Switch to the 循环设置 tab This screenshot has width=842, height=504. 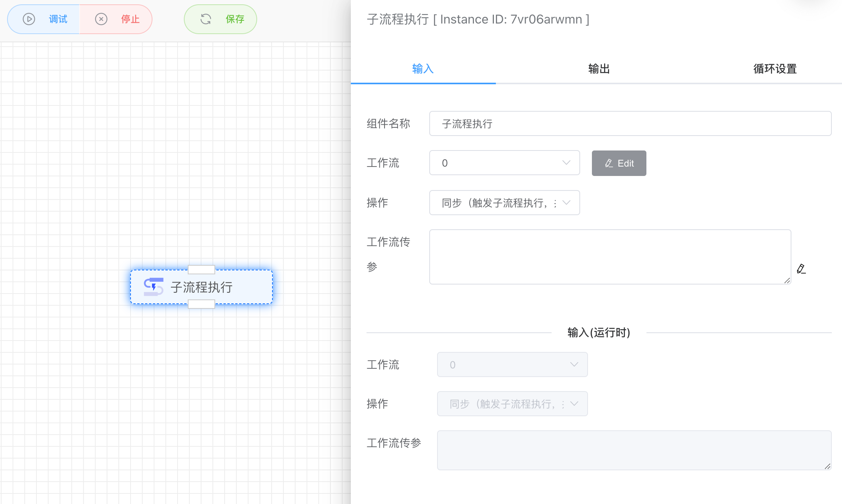(774, 69)
